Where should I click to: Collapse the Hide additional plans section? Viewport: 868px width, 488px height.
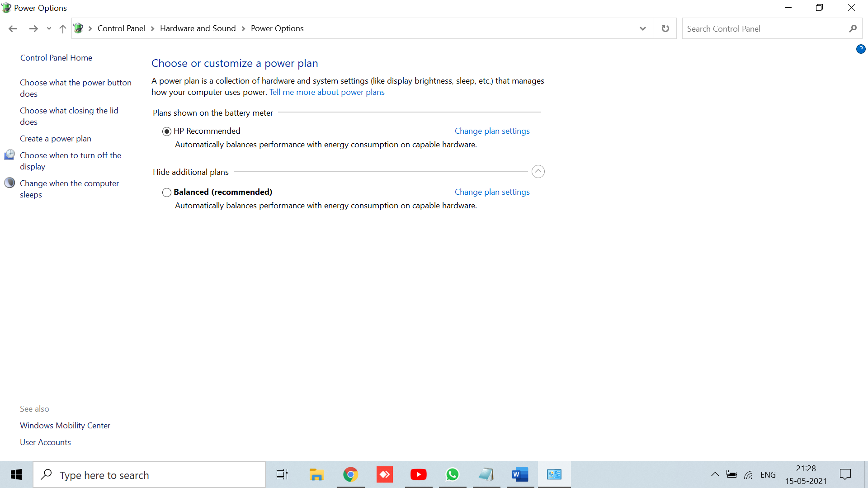[538, 171]
